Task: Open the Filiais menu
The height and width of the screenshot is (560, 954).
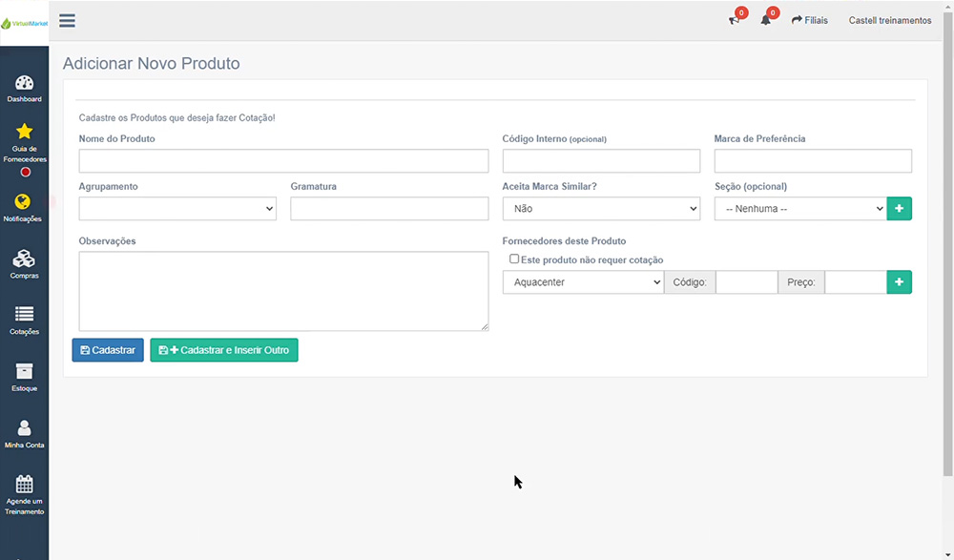Action: click(809, 20)
